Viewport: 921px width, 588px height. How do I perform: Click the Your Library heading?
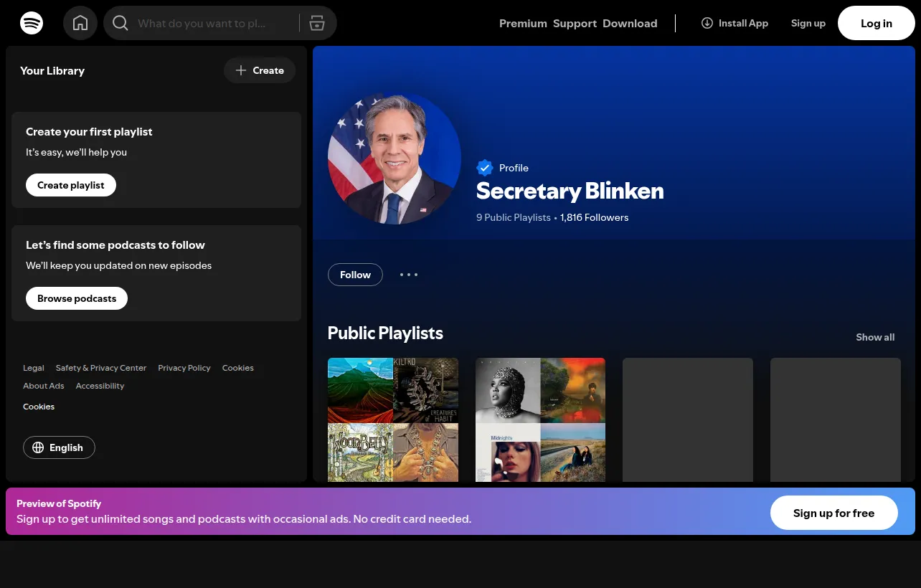click(52, 70)
